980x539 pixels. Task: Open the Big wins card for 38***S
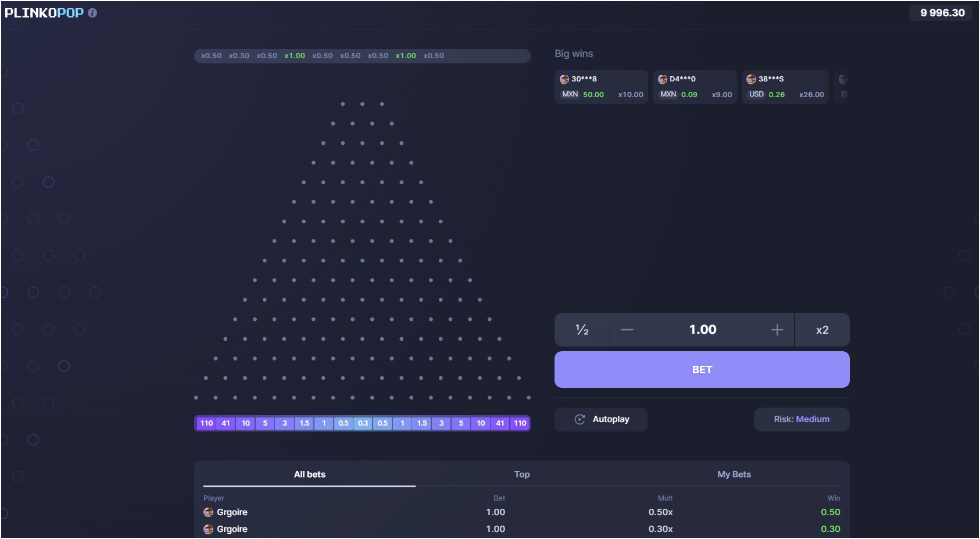coord(786,86)
